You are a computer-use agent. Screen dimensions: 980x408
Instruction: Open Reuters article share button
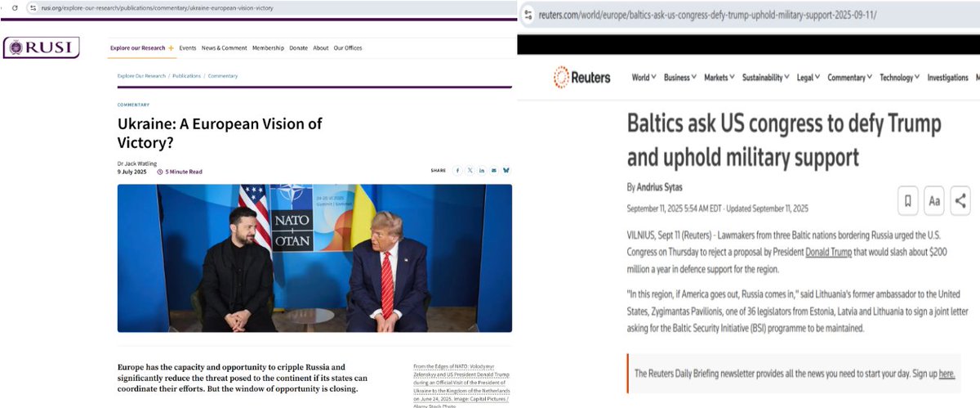click(x=960, y=200)
